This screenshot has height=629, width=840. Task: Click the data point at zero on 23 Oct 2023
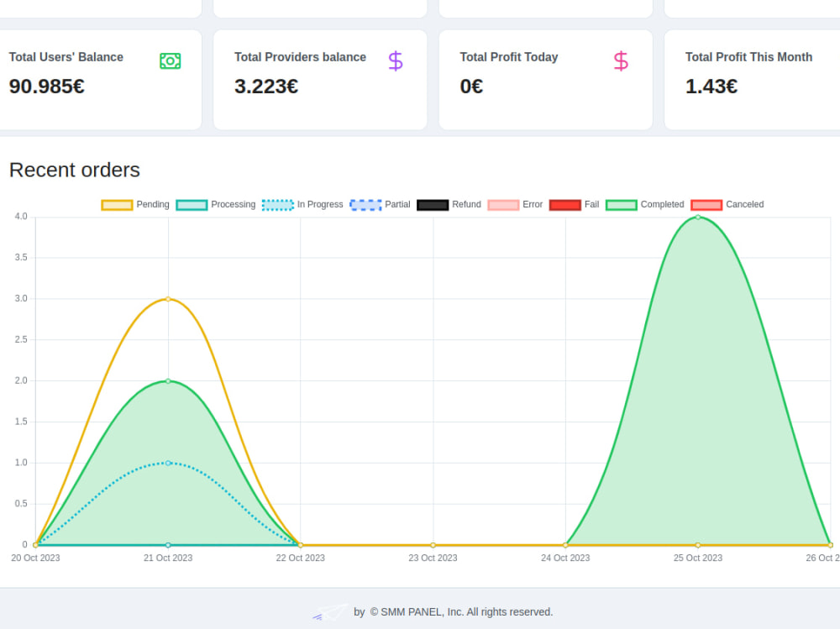point(433,545)
